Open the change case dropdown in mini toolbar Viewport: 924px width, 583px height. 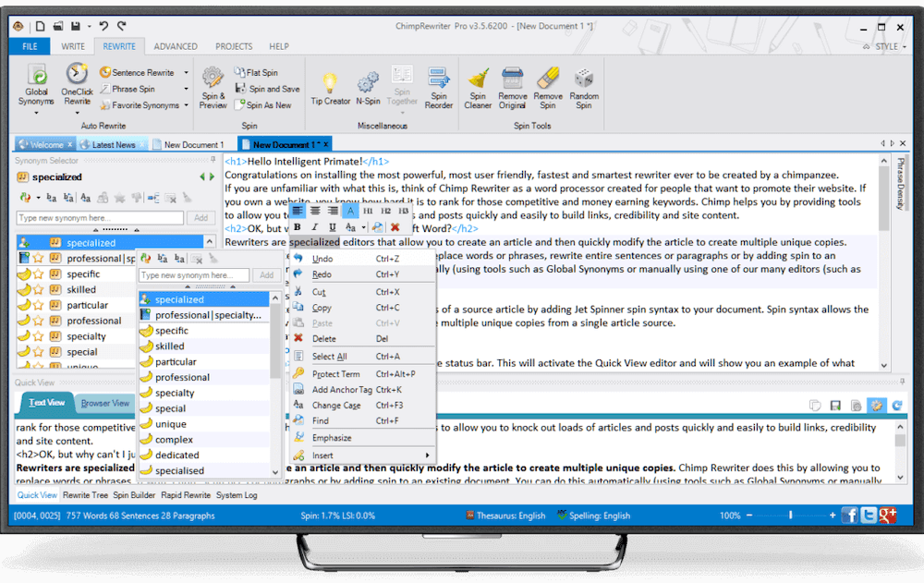coord(363,227)
